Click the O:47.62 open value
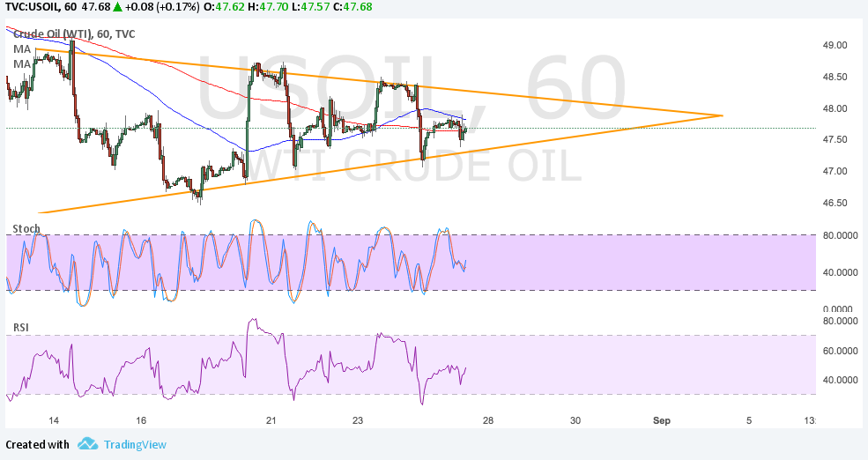 pyautogui.click(x=225, y=7)
